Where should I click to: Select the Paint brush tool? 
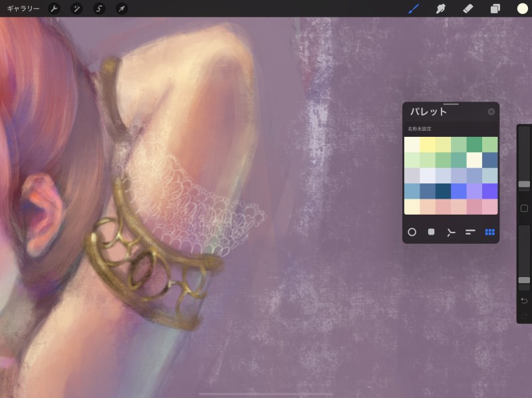414,9
